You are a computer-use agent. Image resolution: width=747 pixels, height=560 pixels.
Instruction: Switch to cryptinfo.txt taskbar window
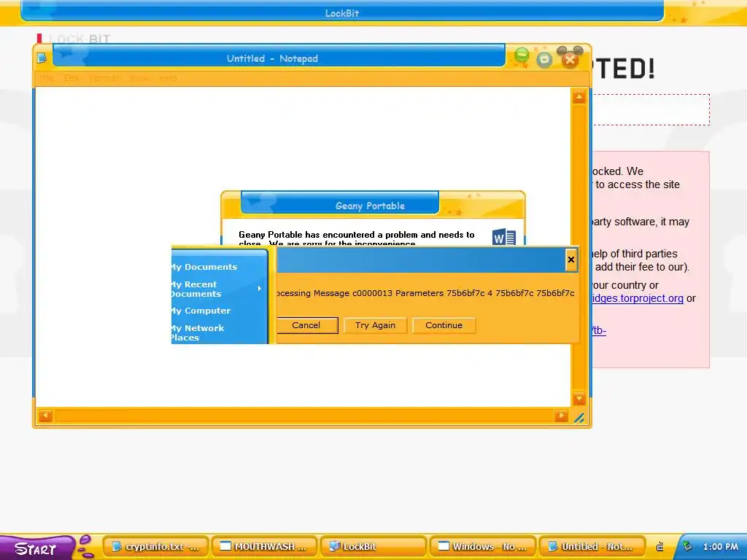point(156,547)
